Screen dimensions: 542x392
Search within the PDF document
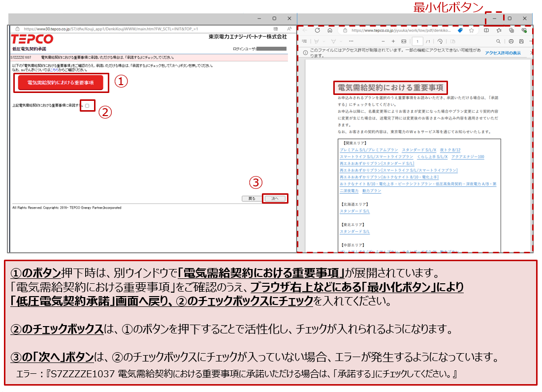(498, 41)
